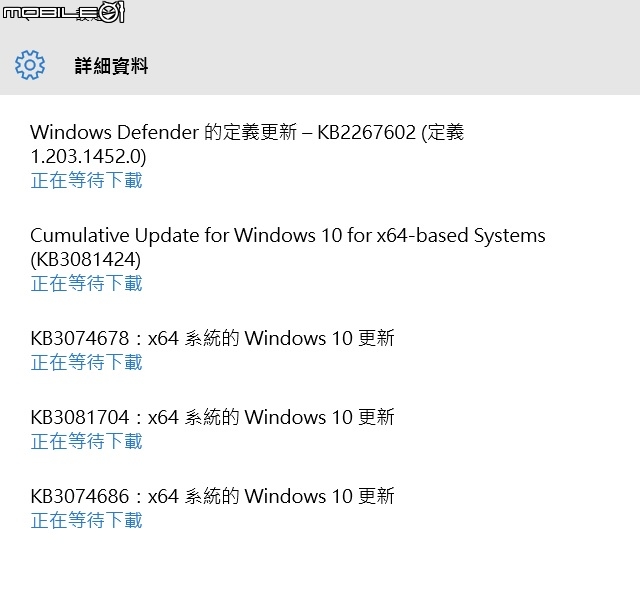Click the 'Windows 10 更新' text in the KB3074686 row
This screenshot has height=599, width=640.
[x=320, y=496]
